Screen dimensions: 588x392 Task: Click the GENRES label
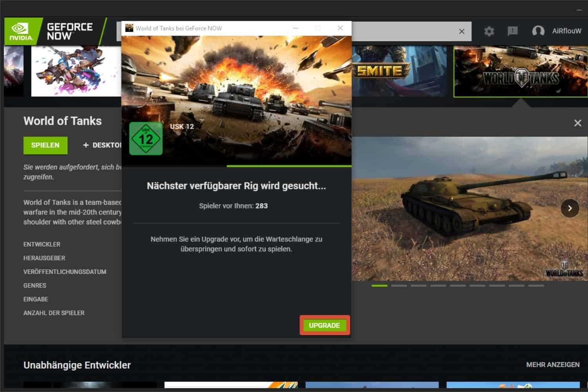pyautogui.click(x=35, y=285)
